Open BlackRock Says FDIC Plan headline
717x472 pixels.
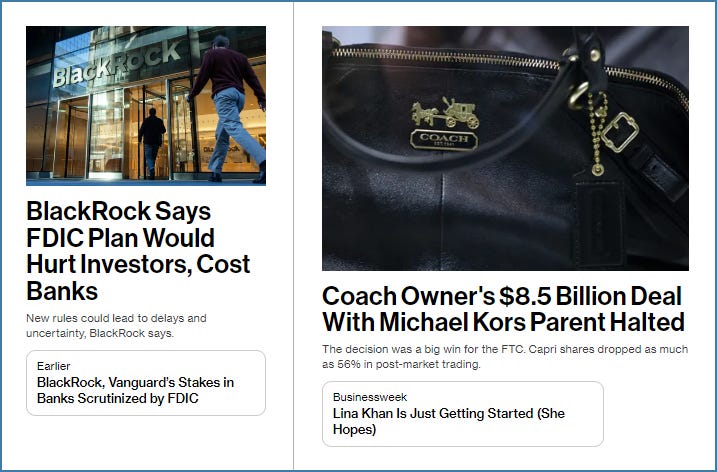pyautogui.click(x=139, y=251)
